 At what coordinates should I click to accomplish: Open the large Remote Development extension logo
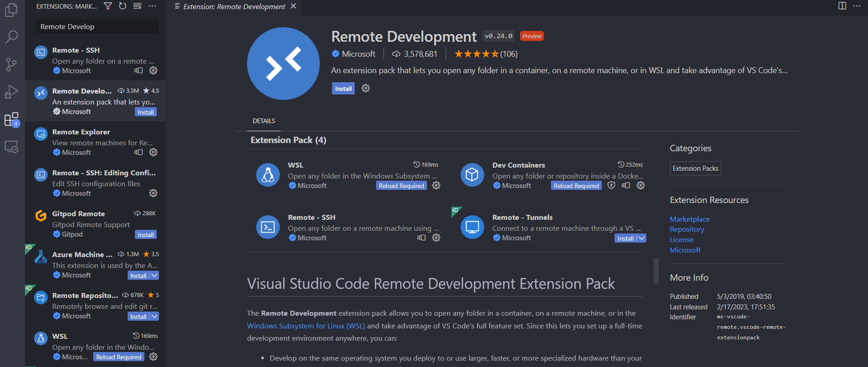coord(283,64)
